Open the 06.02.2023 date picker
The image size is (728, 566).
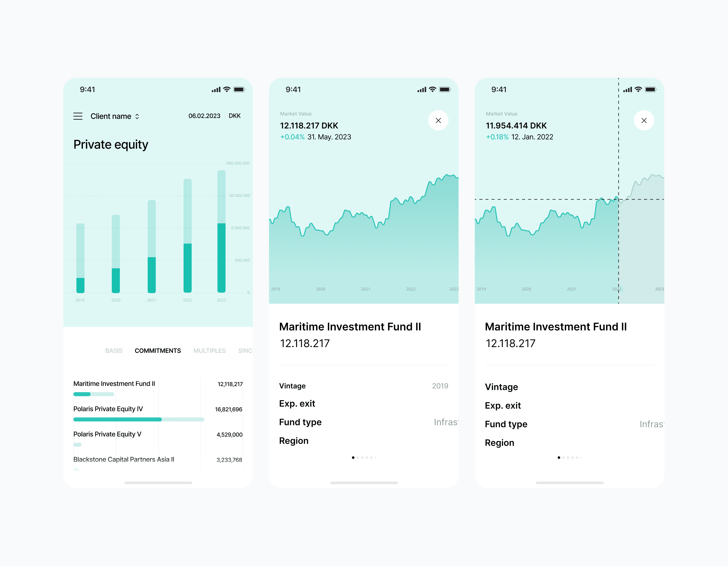coord(204,116)
